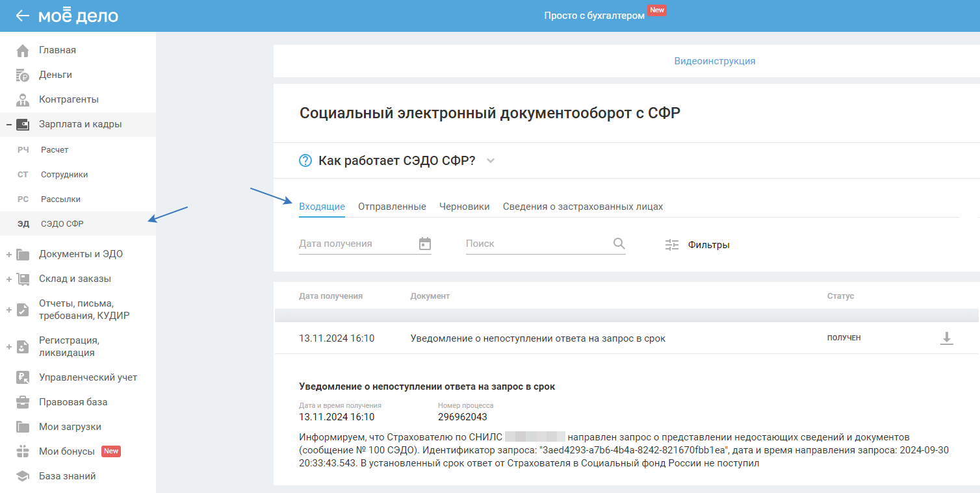Click the Поиск search field

click(x=546, y=244)
